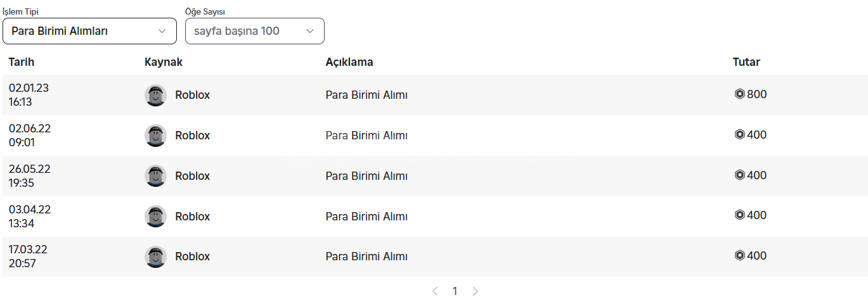This screenshot has height=297, width=868.
Task: Click Roblox avatar in 02.01.23 row
Action: click(x=155, y=95)
